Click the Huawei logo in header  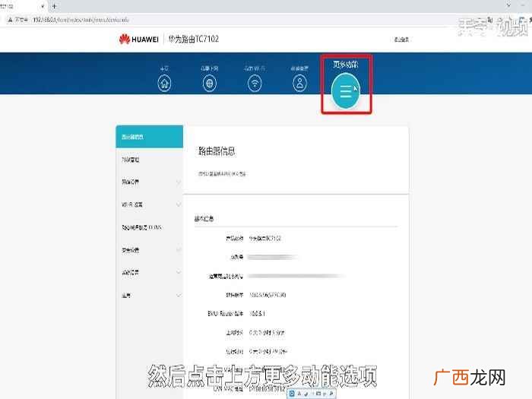pos(139,40)
